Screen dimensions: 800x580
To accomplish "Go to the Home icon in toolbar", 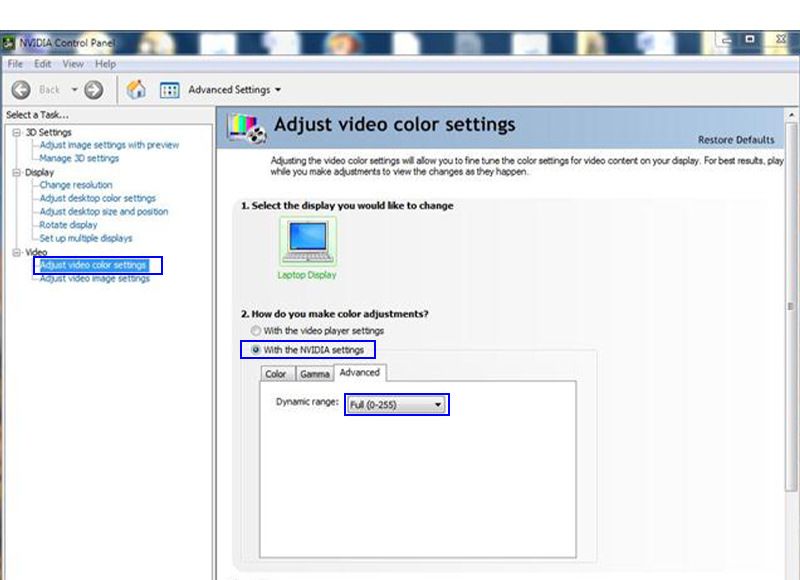I will pyautogui.click(x=136, y=90).
